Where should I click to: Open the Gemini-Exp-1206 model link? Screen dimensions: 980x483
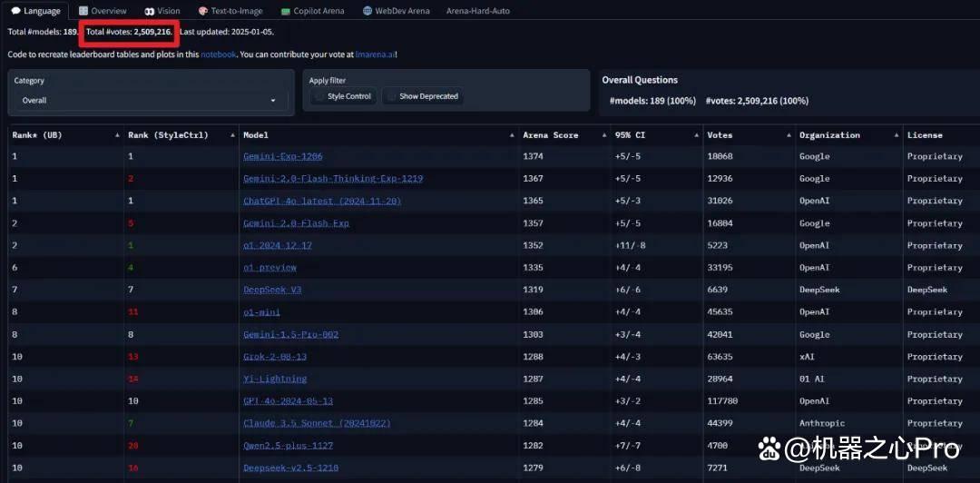tap(282, 156)
